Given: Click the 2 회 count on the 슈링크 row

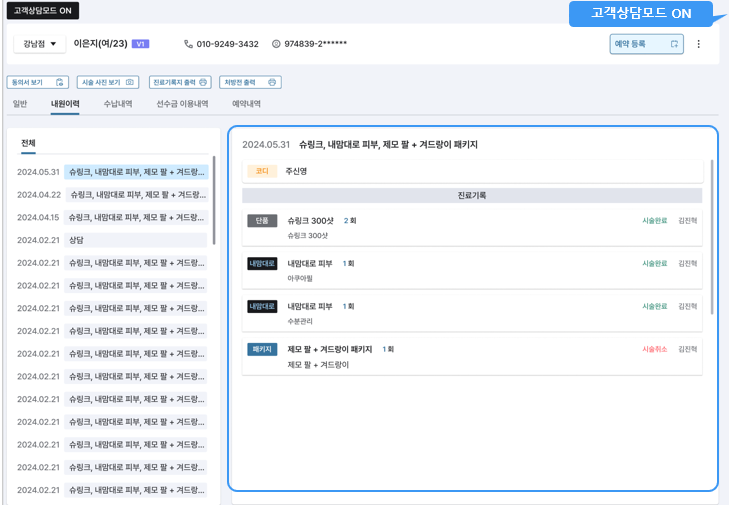Looking at the screenshot, I should point(350,221).
